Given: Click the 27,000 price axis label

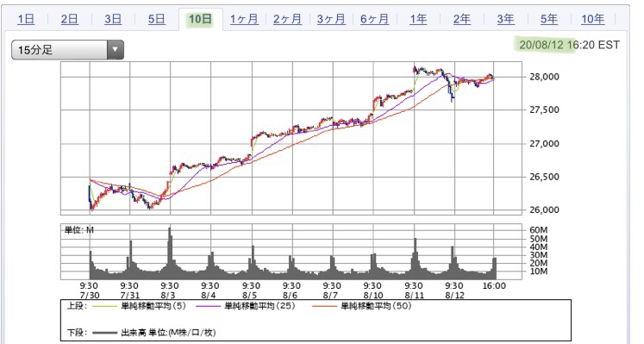Looking at the screenshot, I should [x=544, y=144].
